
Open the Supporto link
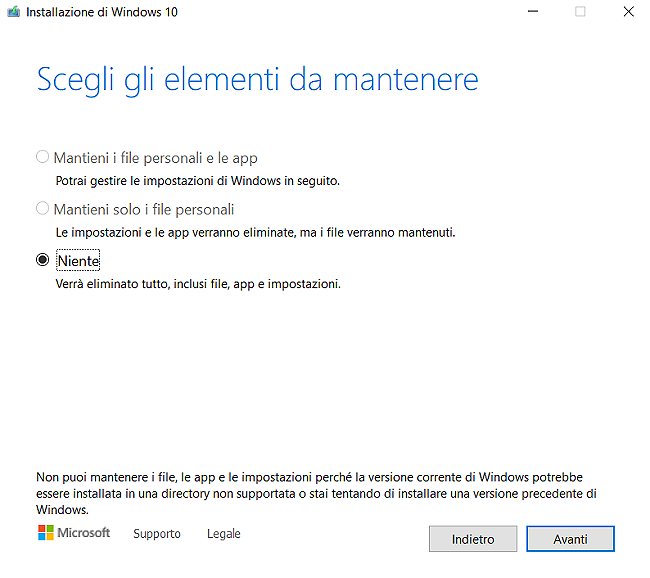point(157,534)
